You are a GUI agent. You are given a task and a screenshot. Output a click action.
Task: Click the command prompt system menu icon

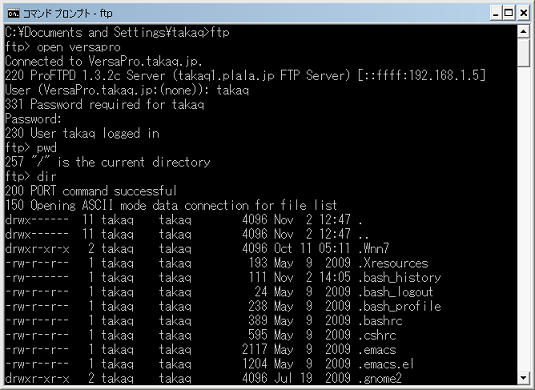pos(13,14)
